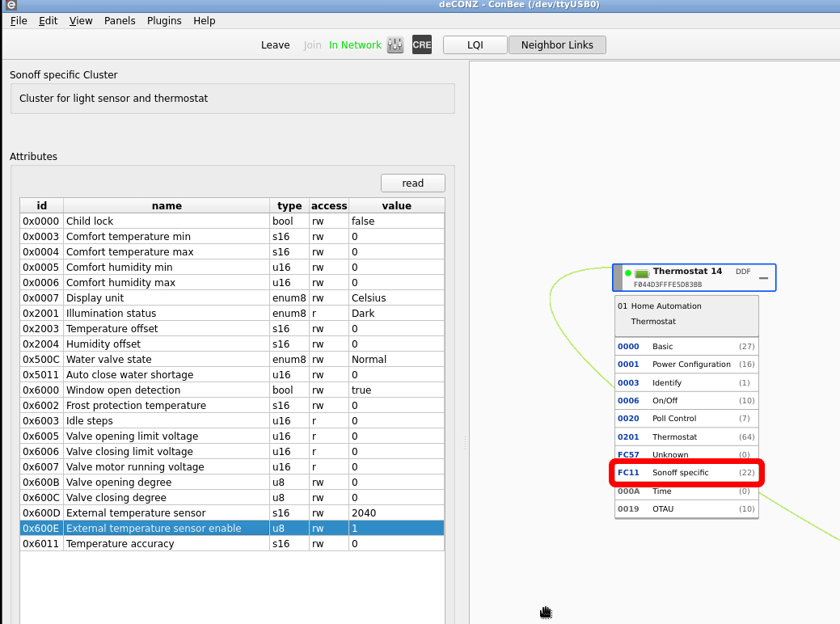Open the 0019 OTAU cluster
This screenshot has width=840, height=624.
click(x=686, y=509)
